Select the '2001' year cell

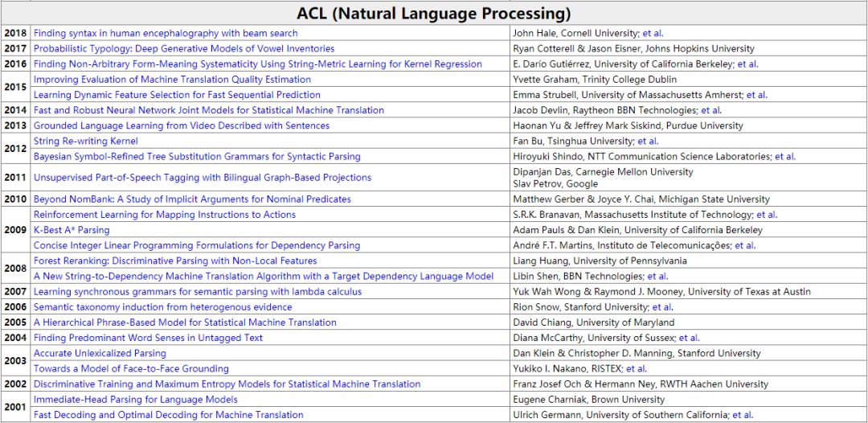tap(15, 408)
